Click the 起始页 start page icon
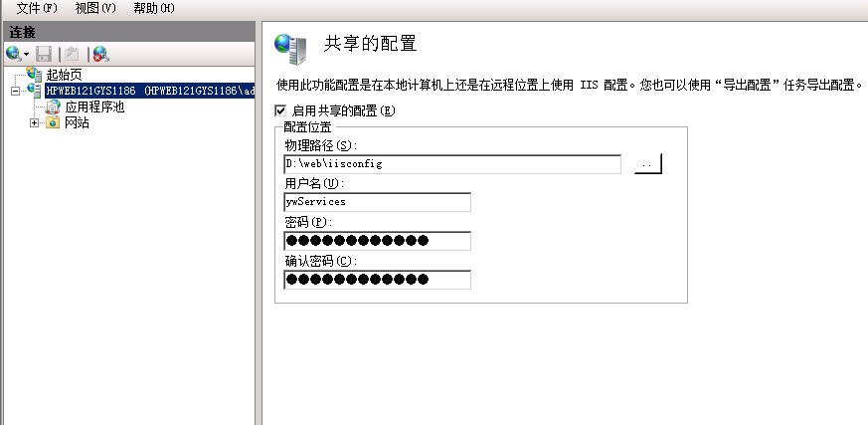Viewport: 868px width, 425px height. [x=35, y=74]
